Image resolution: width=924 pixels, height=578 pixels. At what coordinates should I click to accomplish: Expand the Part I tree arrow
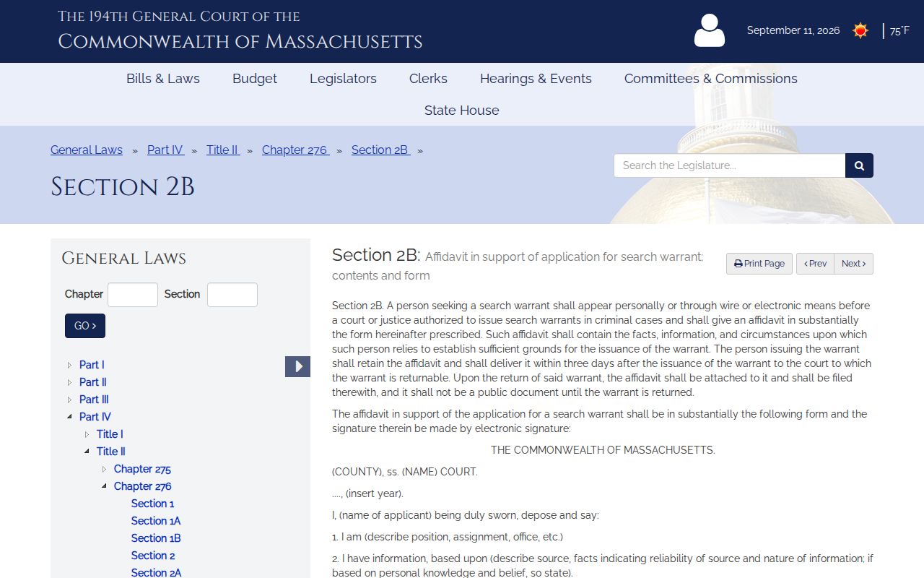70,365
